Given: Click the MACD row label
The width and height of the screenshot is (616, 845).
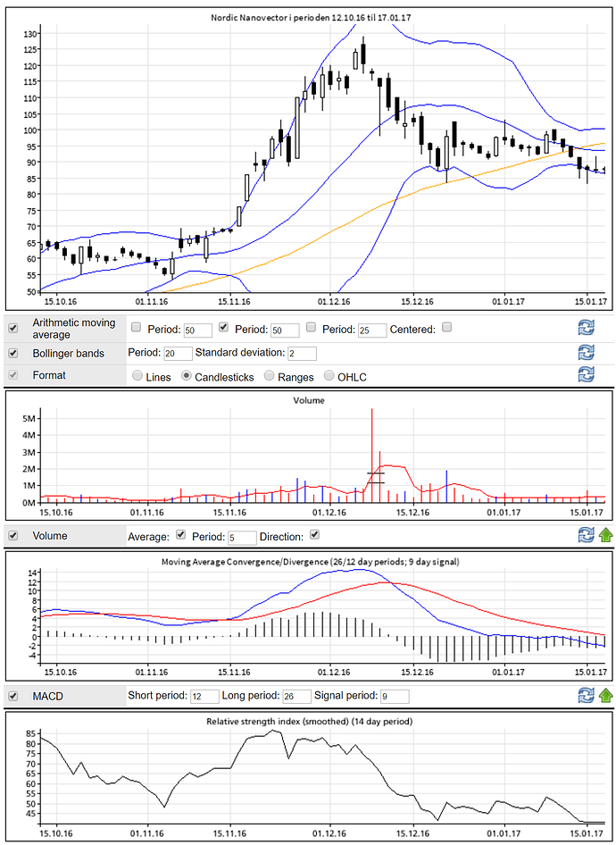Looking at the screenshot, I should click(x=47, y=696).
